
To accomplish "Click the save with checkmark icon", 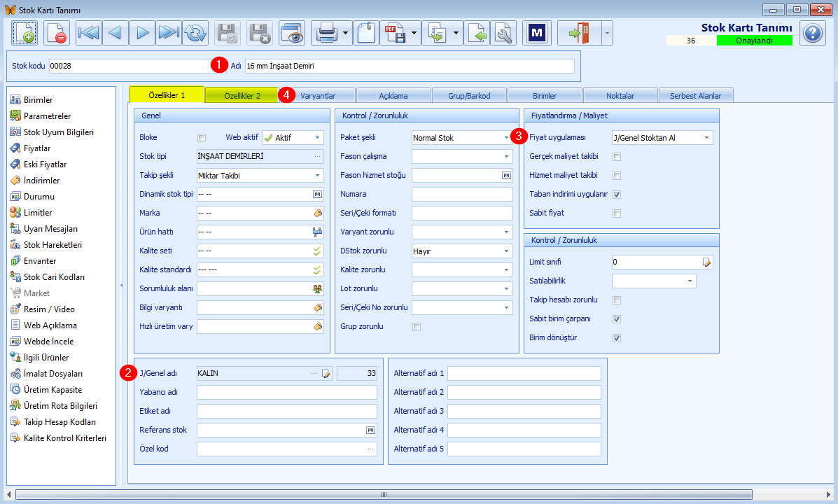I will click(x=228, y=33).
